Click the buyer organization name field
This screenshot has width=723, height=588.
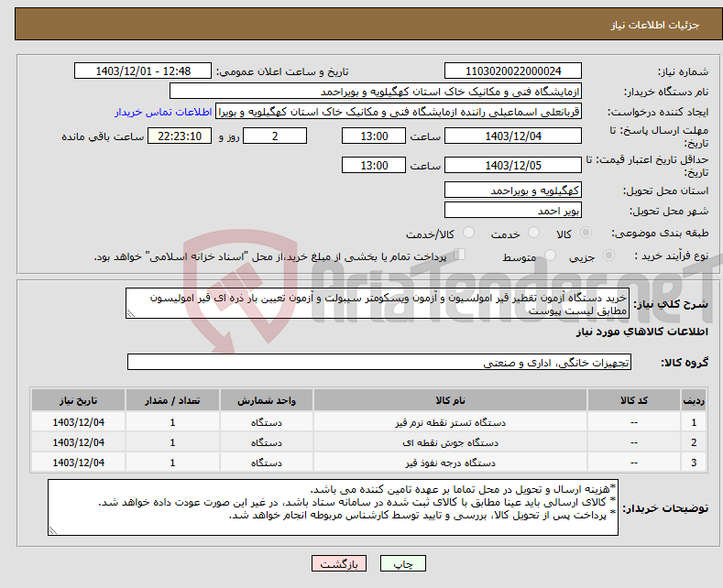pyautogui.click(x=376, y=92)
